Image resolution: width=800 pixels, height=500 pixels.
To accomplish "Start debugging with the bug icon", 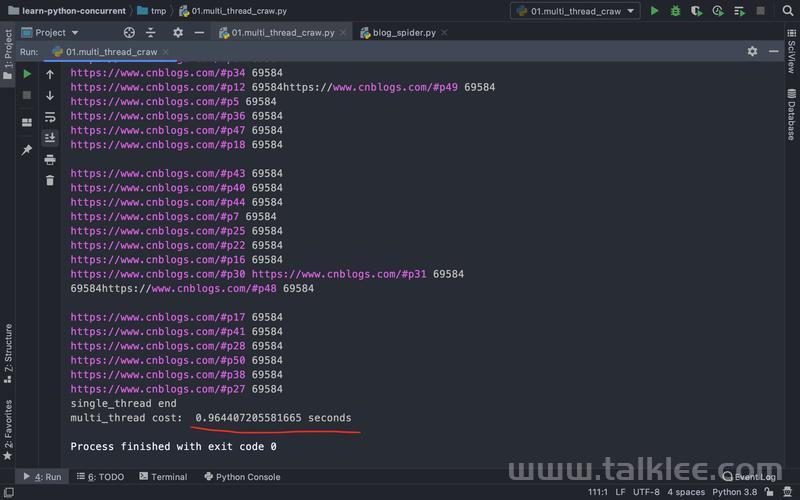I will [x=675, y=11].
